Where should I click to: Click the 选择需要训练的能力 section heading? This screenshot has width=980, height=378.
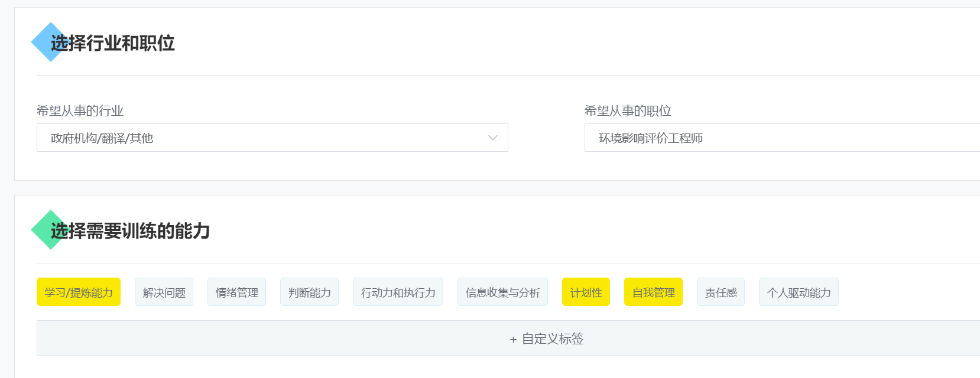point(131,231)
